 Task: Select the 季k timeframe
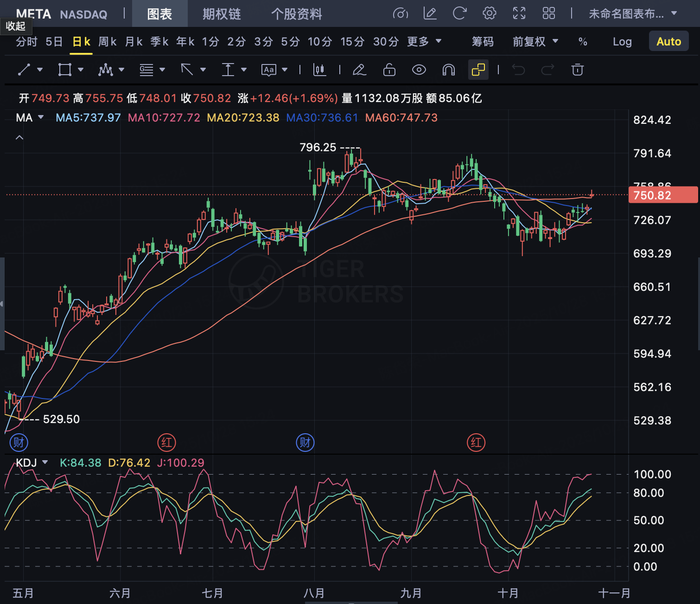pyautogui.click(x=159, y=42)
